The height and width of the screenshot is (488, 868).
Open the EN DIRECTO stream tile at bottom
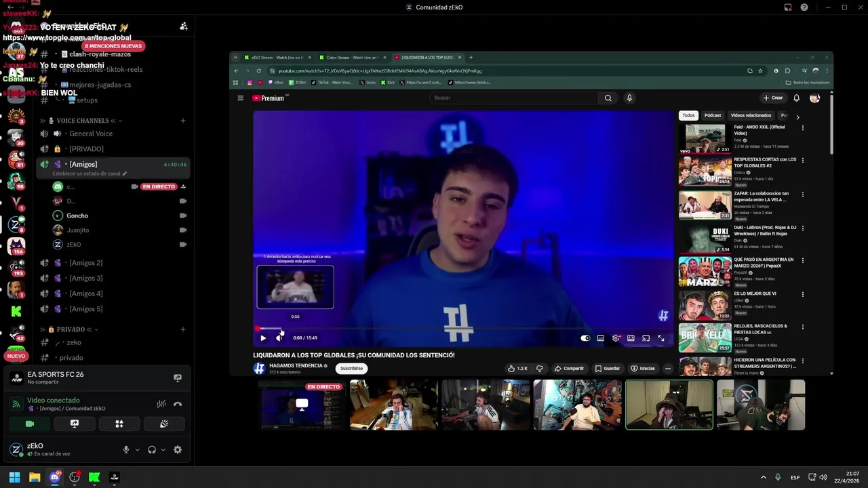302,405
